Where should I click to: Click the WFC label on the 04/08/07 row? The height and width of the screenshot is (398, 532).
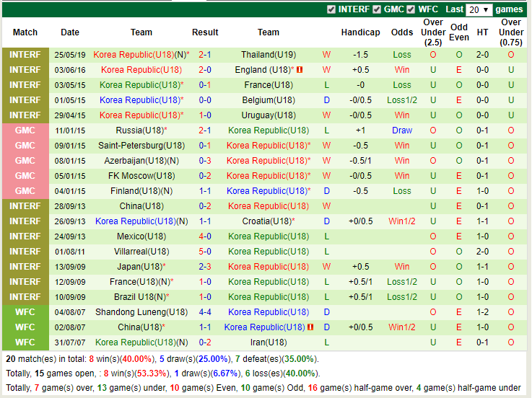[x=25, y=312]
